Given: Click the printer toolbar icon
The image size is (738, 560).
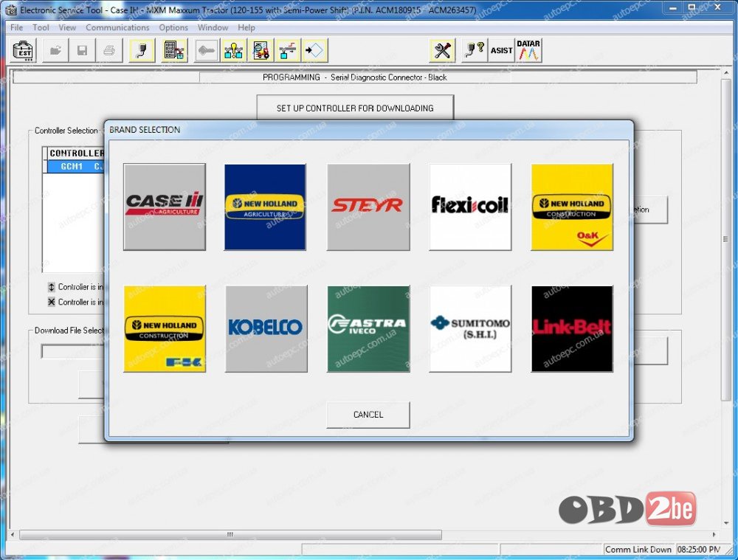Looking at the screenshot, I should (x=109, y=50).
